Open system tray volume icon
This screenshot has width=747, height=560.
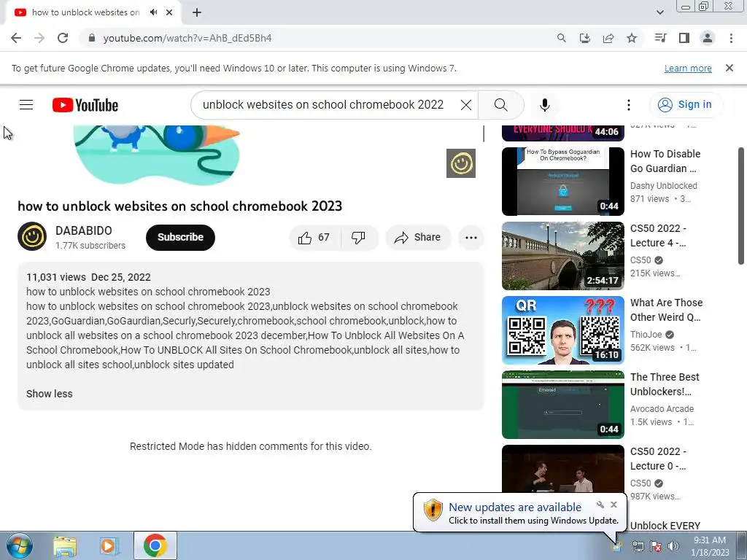tap(673, 546)
